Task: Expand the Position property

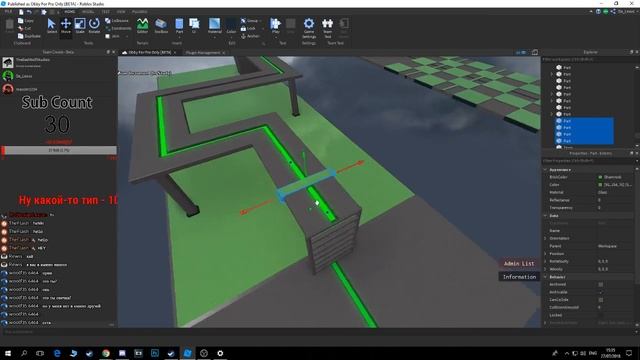Action: pos(545,254)
